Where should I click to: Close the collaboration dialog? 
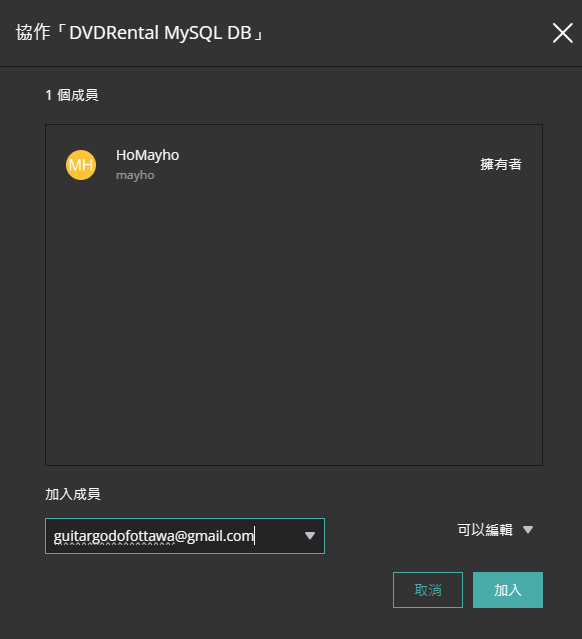pos(562,33)
